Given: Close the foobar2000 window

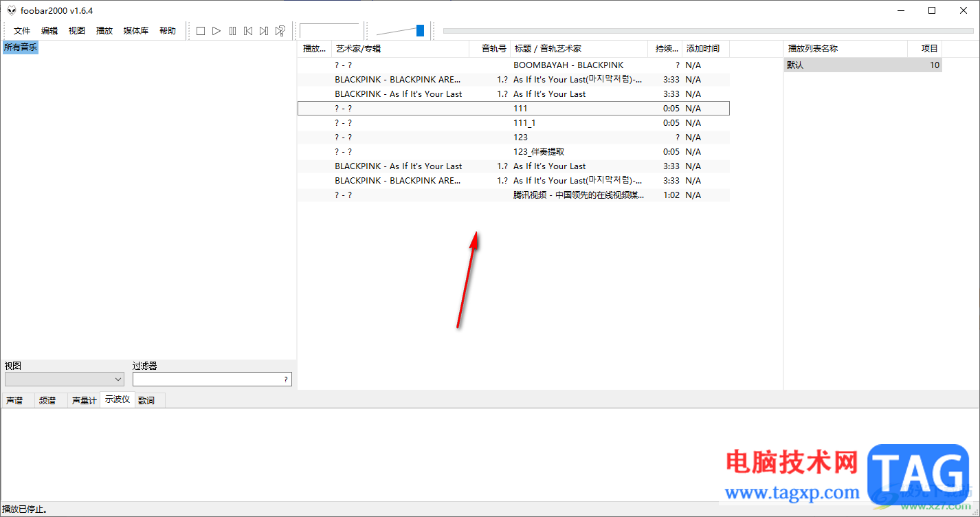Looking at the screenshot, I should pos(964,10).
